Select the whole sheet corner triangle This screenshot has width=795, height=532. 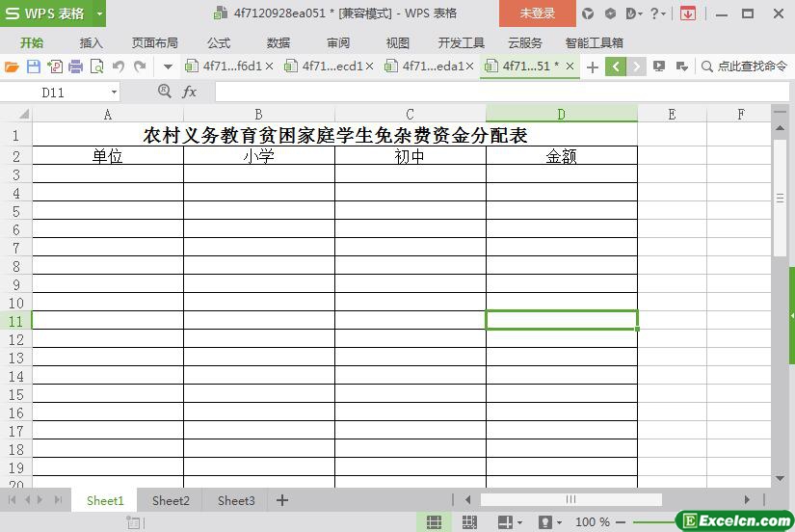[x=23, y=114]
